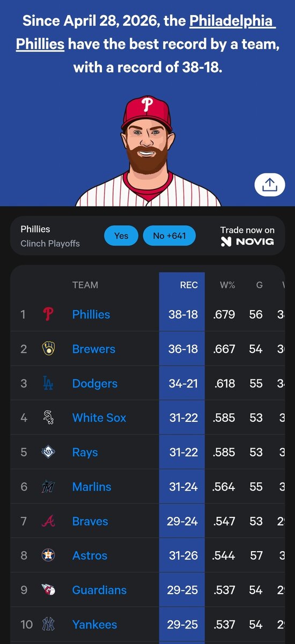Click the White Sox logo icon
This screenshot has height=644, width=295.
tap(48, 418)
